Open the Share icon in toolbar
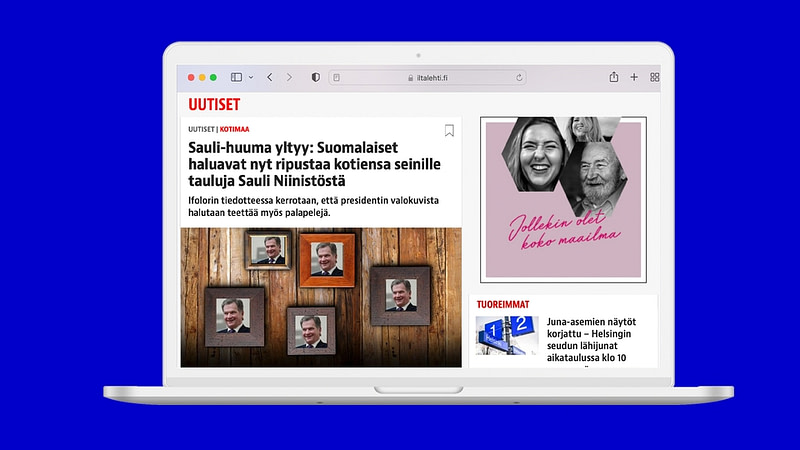 click(614, 77)
